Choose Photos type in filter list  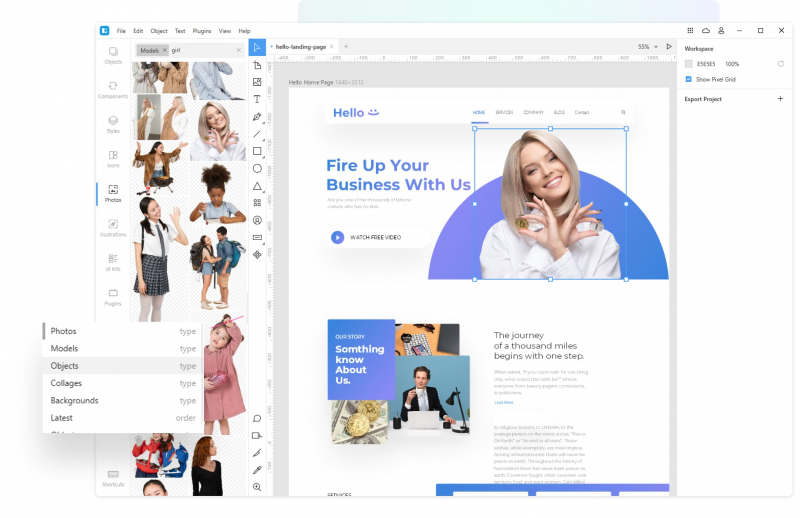(x=123, y=331)
